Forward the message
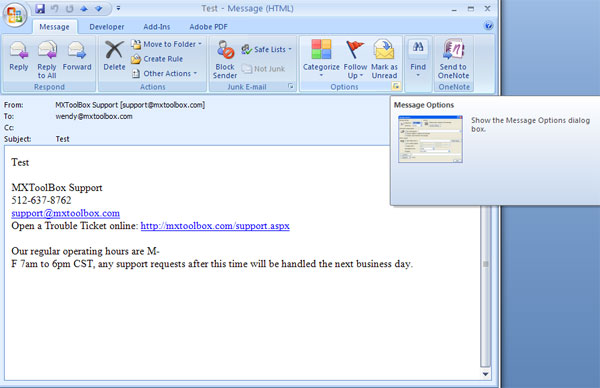 click(77, 56)
